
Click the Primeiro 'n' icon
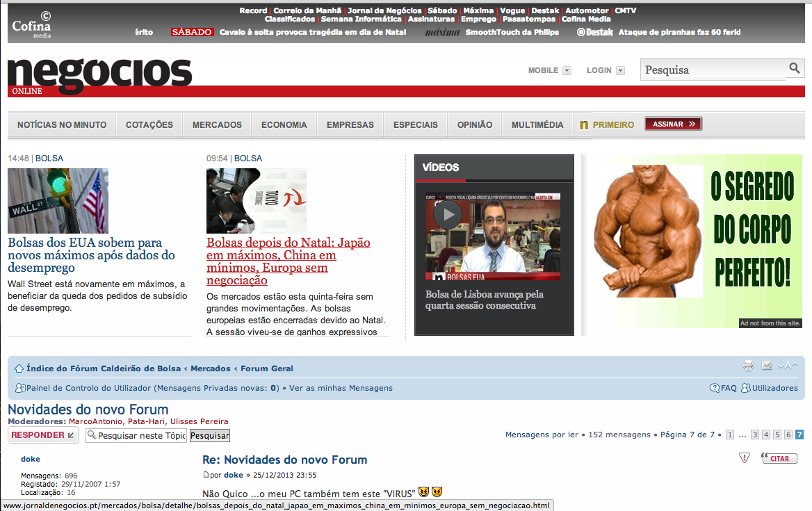(584, 124)
